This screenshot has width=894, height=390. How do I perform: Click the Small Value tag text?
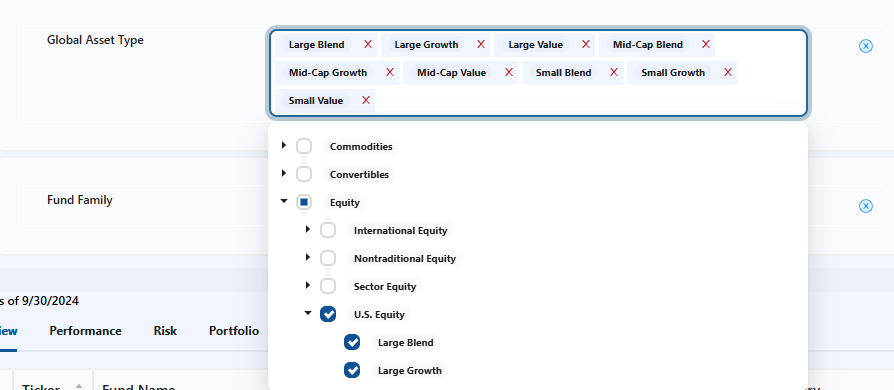pyautogui.click(x=316, y=100)
